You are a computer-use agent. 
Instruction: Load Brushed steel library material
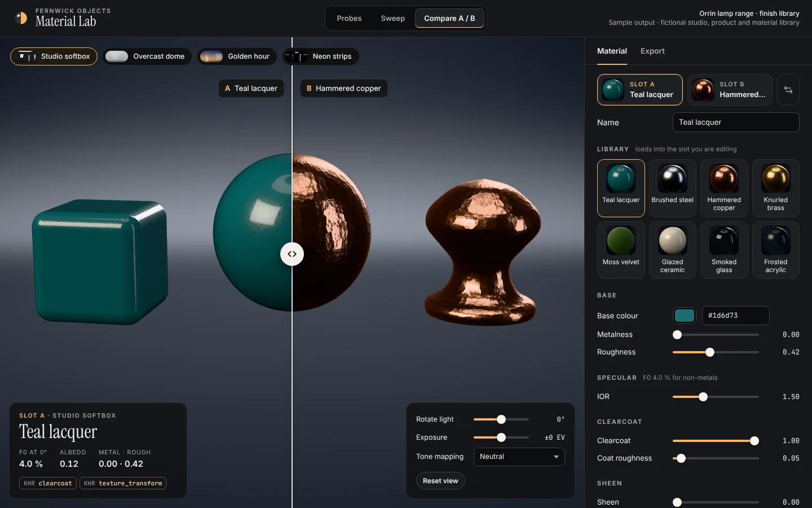(x=673, y=188)
